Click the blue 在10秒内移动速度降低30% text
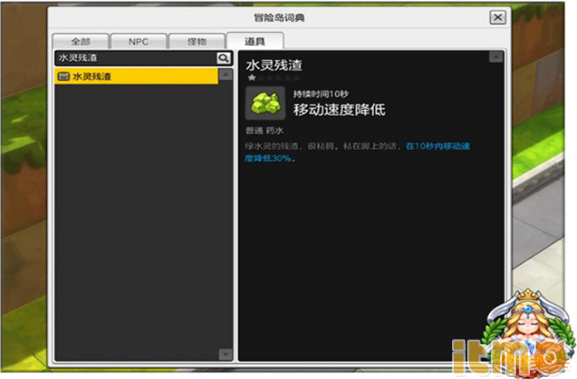Image resolution: width=577 pixels, height=379 pixels. pyautogui.click(x=357, y=152)
